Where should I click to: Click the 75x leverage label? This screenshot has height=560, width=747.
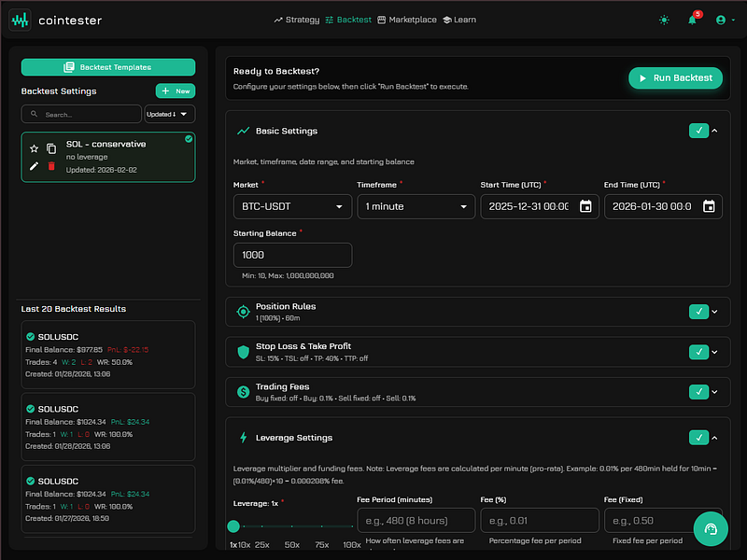(322, 545)
